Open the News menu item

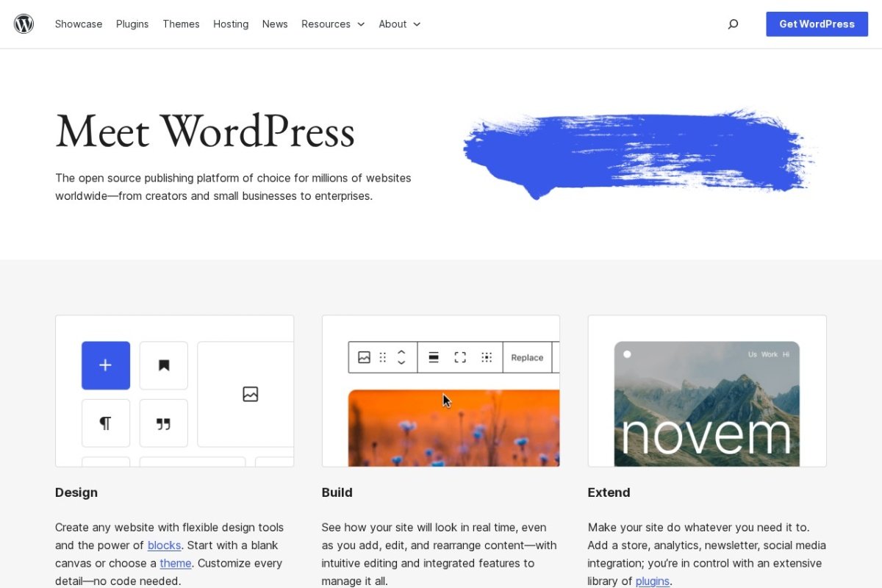coord(275,24)
